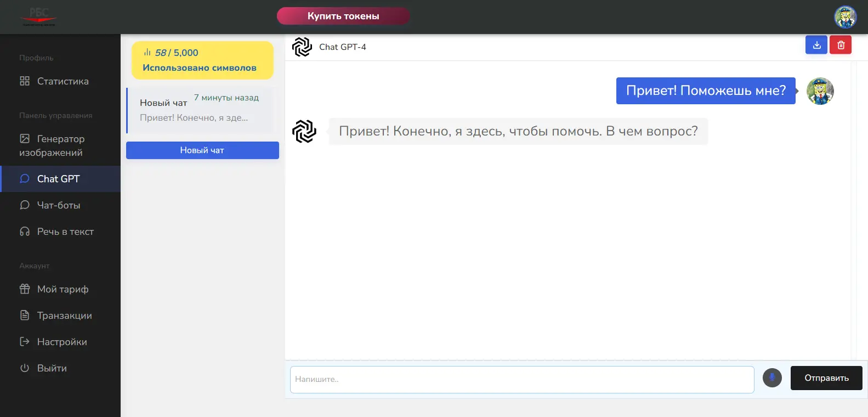Download the chat with the blue icon
The height and width of the screenshot is (417, 868).
816,45
